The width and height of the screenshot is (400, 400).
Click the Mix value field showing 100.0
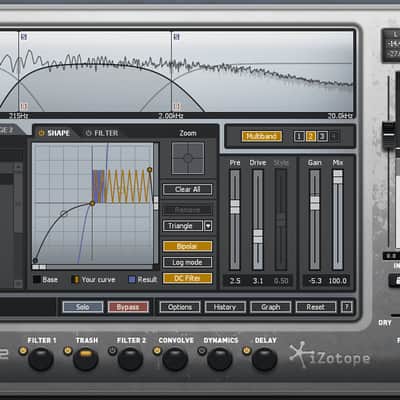click(x=338, y=281)
